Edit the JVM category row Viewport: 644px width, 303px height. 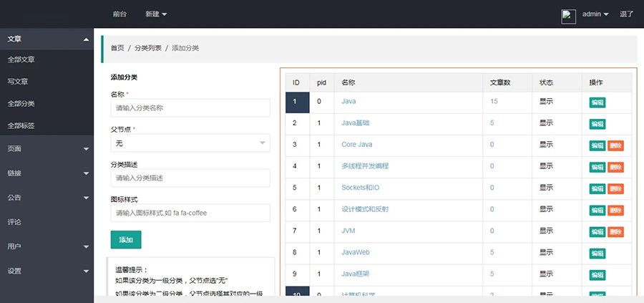pyautogui.click(x=597, y=231)
